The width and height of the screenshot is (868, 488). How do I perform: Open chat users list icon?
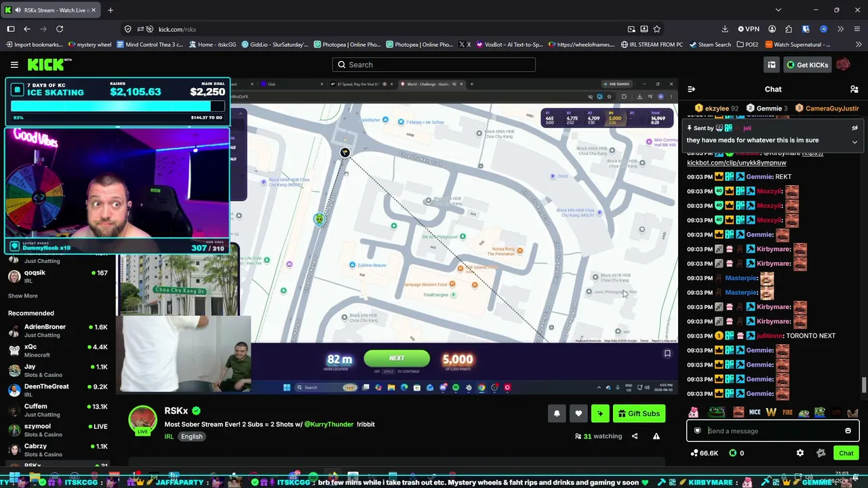coord(854,89)
